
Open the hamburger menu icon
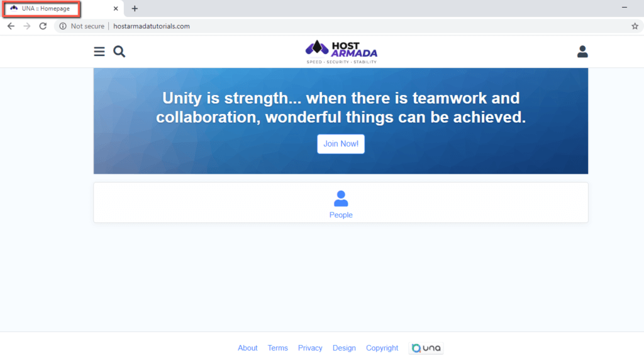(99, 52)
